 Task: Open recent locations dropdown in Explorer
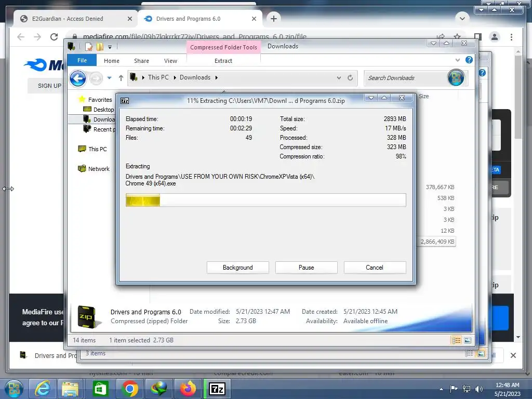[109, 78]
